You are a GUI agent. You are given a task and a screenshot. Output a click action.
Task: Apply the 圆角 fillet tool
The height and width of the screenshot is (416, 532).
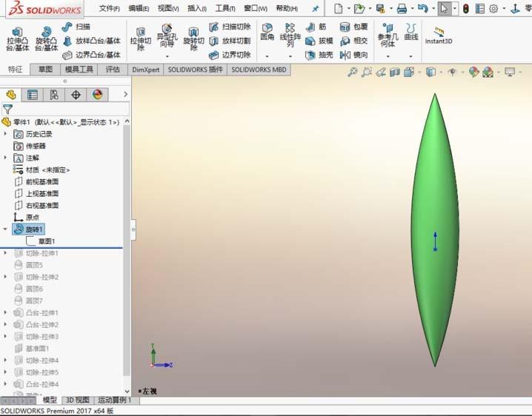pyautogui.click(x=267, y=32)
